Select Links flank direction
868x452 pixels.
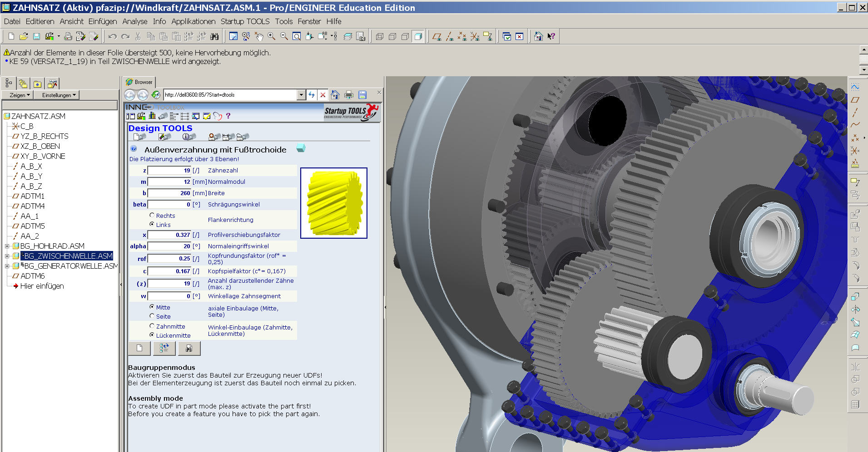(152, 224)
